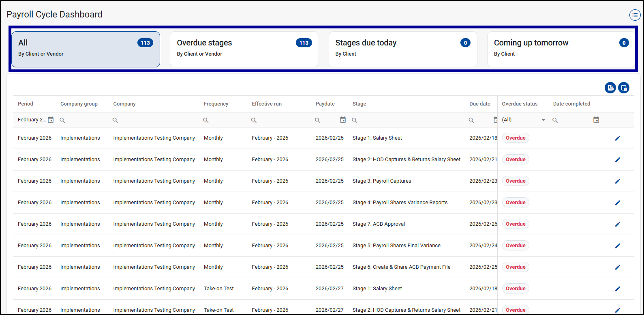The width and height of the screenshot is (644, 315).
Task: Sort by the Company group column header
Action: coord(79,104)
